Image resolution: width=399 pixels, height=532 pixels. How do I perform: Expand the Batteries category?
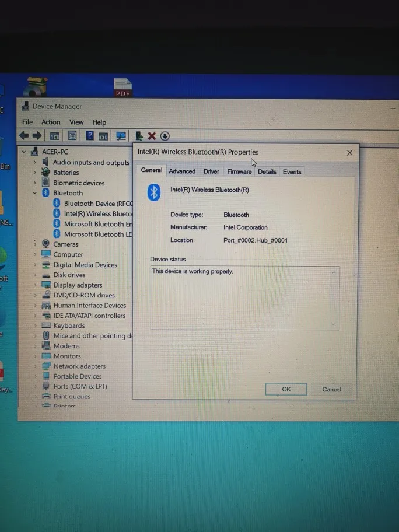pyautogui.click(x=34, y=172)
